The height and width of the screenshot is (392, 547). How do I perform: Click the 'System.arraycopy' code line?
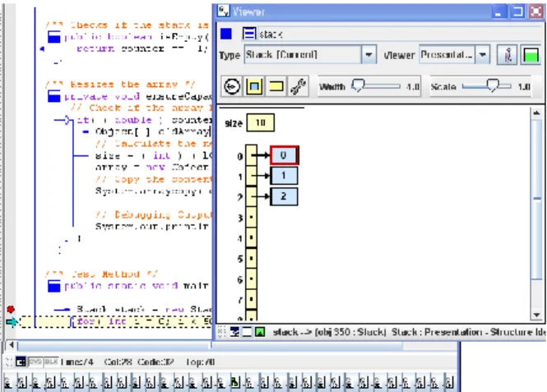154,191
